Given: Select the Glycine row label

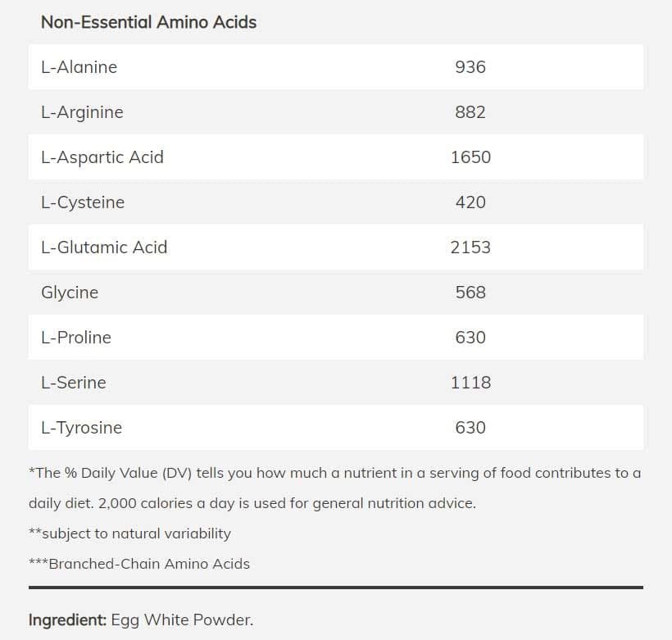Looking at the screenshot, I should pyautogui.click(x=70, y=293).
